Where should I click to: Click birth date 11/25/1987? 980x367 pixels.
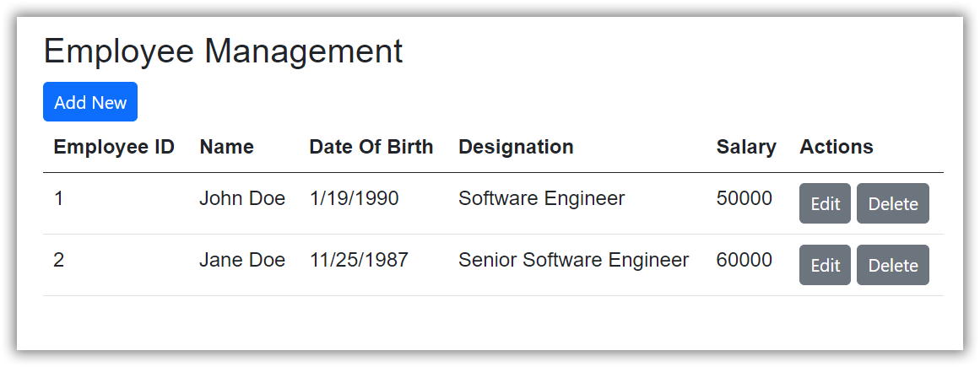359,260
